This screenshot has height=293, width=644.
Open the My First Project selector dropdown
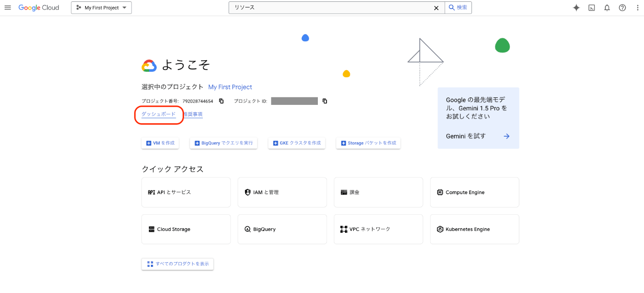pyautogui.click(x=101, y=8)
